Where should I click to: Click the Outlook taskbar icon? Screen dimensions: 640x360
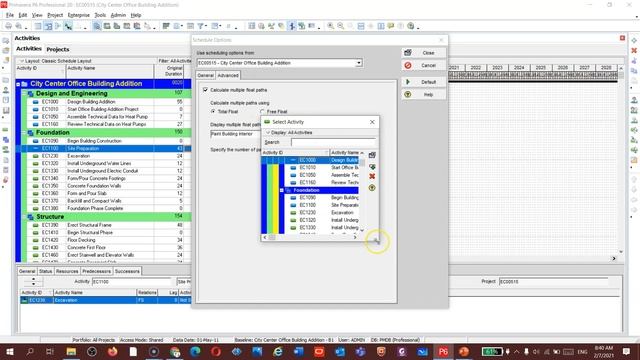(x=340, y=351)
